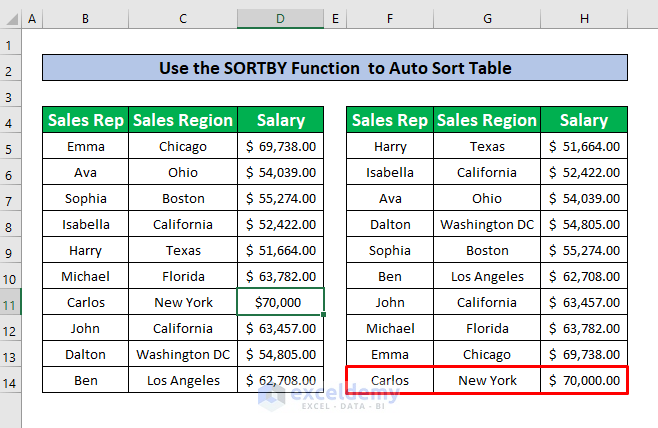Click the right table's Salary header
This screenshot has width=658, height=428.
[584, 120]
